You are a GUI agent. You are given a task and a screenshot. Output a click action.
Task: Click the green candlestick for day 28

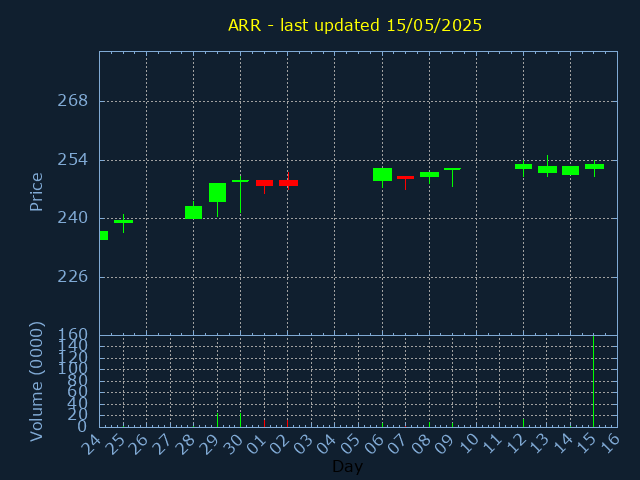(x=193, y=212)
